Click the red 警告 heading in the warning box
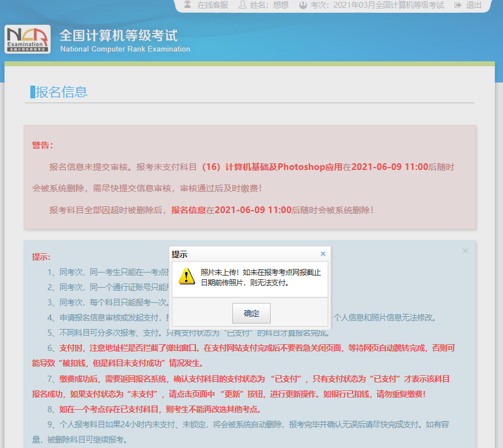The image size is (503, 448). (x=42, y=145)
